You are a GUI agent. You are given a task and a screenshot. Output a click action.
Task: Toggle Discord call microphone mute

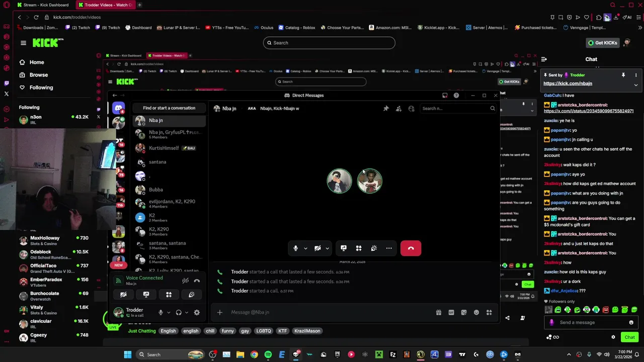295,248
